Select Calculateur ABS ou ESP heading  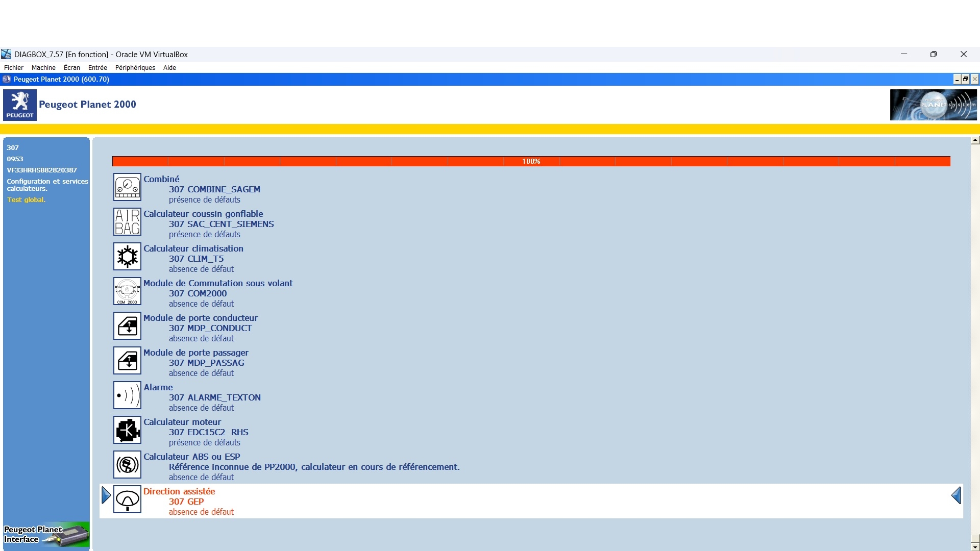click(x=192, y=457)
